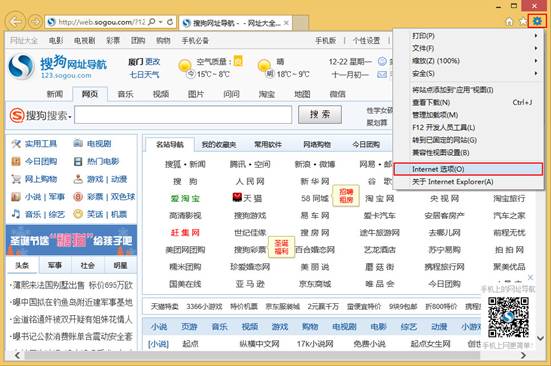Open the 天猫 link

click(247, 198)
